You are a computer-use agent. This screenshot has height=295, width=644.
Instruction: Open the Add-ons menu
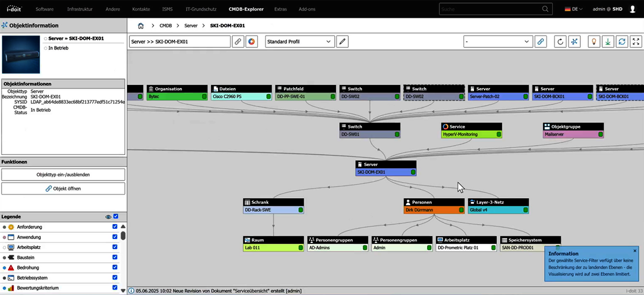coord(308,9)
